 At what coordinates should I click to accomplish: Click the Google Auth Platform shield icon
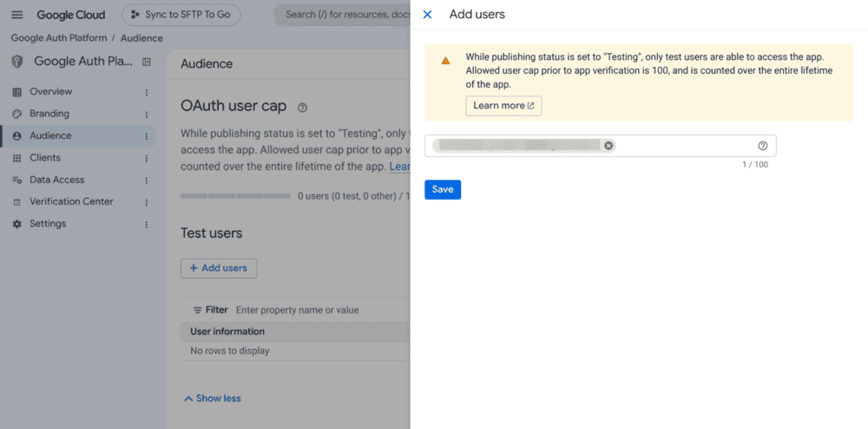click(17, 62)
